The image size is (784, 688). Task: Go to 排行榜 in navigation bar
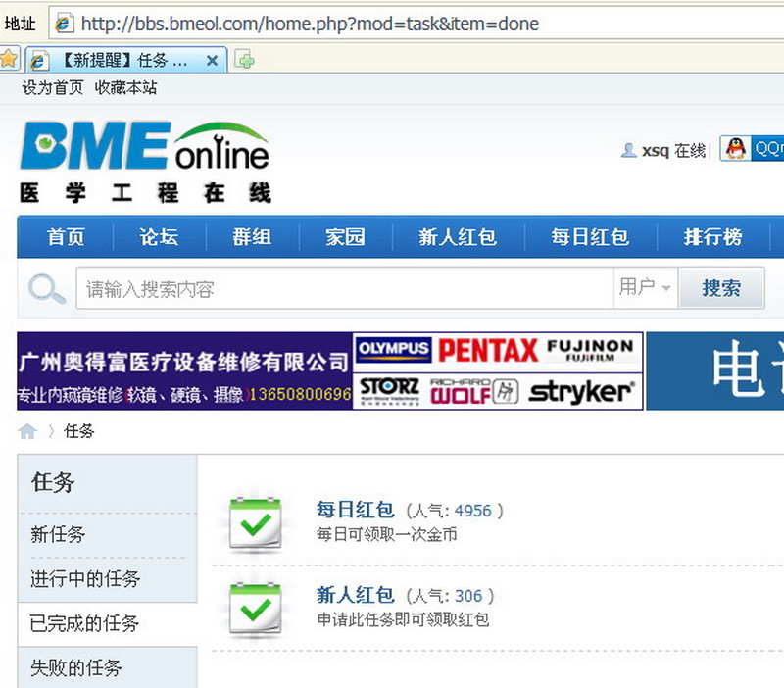(x=712, y=237)
